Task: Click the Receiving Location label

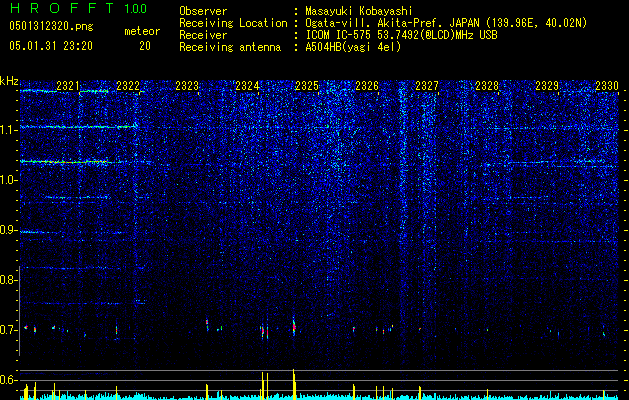Action: 233,23
